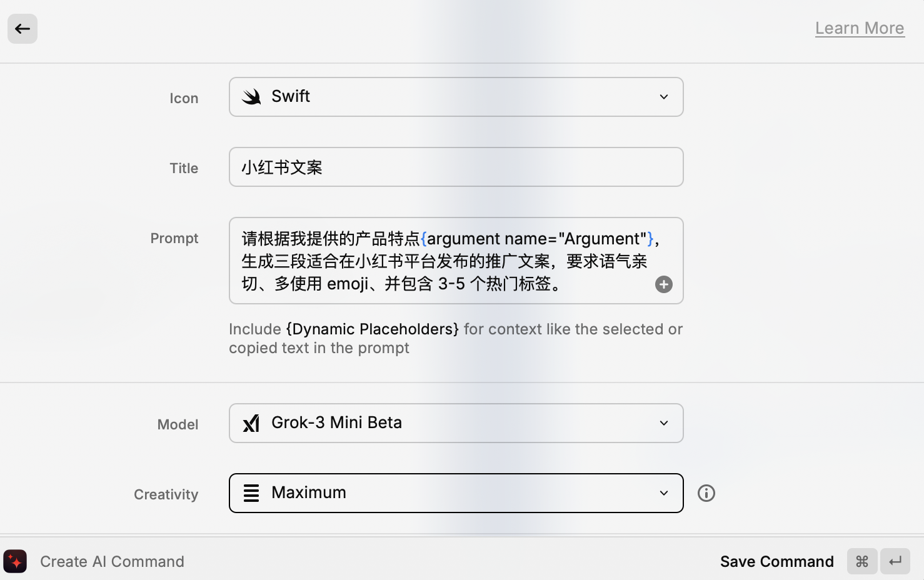Open the info tooltip next to Creativity
This screenshot has width=924, height=580.
[706, 493]
